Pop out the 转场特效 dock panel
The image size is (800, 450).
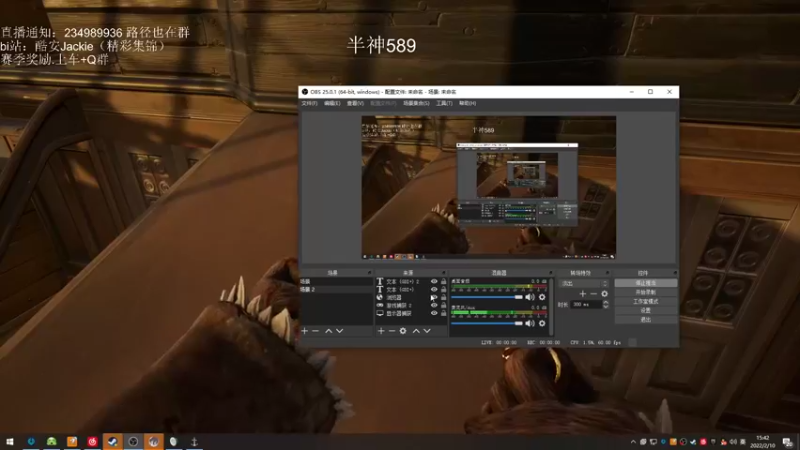(x=607, y=273)
